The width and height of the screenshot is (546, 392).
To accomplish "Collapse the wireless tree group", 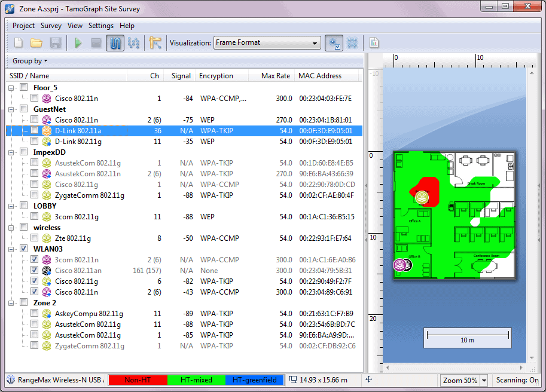I will (x=11, y=228).
